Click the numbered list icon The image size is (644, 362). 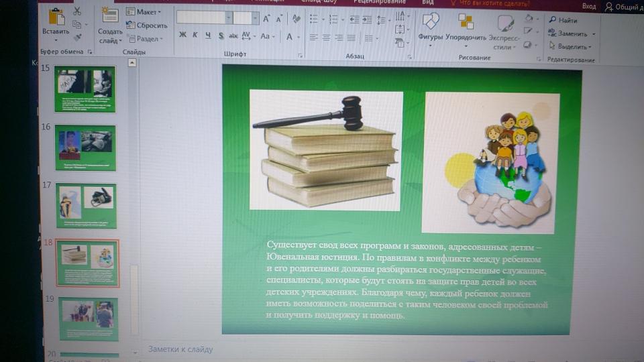point(333,19)
